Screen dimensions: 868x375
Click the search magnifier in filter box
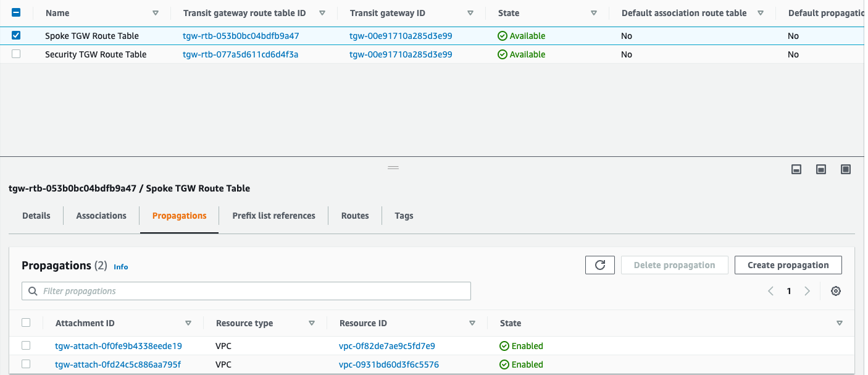tap(32, 290)
